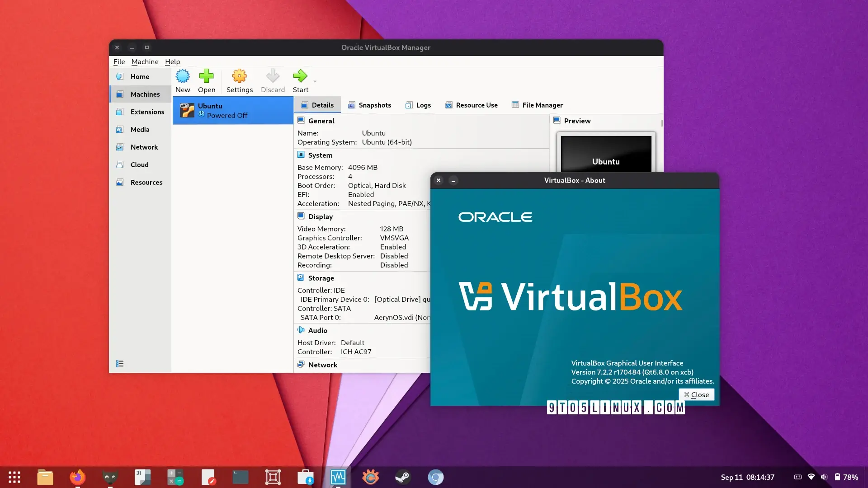The width and height of the screenshot is (868, 488).
Task: Click the New machine toolbar icon
Action: (183, 81)
